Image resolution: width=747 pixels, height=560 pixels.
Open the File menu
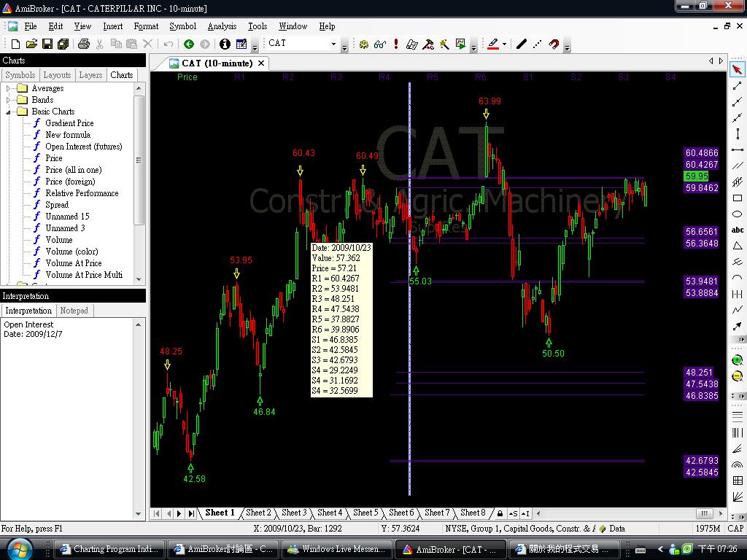coord(31,26)
